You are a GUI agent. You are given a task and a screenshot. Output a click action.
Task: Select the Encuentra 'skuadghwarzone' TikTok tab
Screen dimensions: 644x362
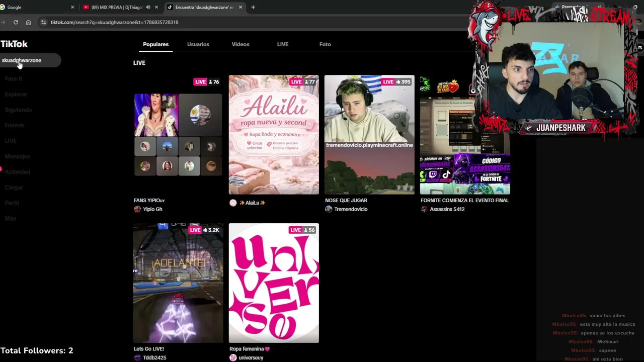[x=204, y=7]
